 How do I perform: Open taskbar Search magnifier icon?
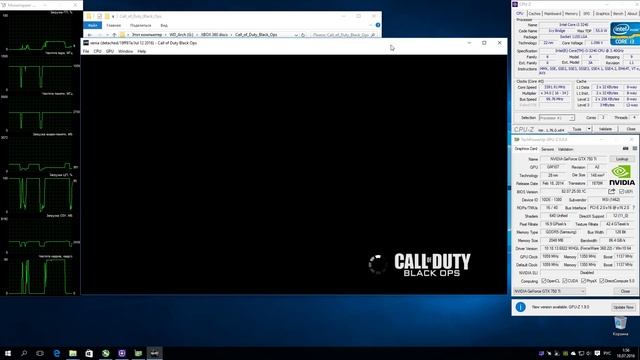pyautogui.click(x=24, y=353)
